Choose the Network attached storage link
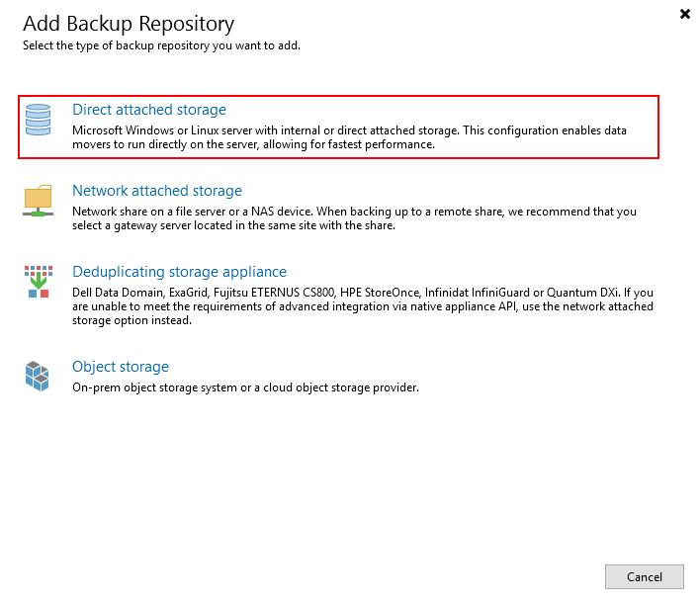Viewport: 700px width, 601px height. pyautogui.click(x=157, y=191)
